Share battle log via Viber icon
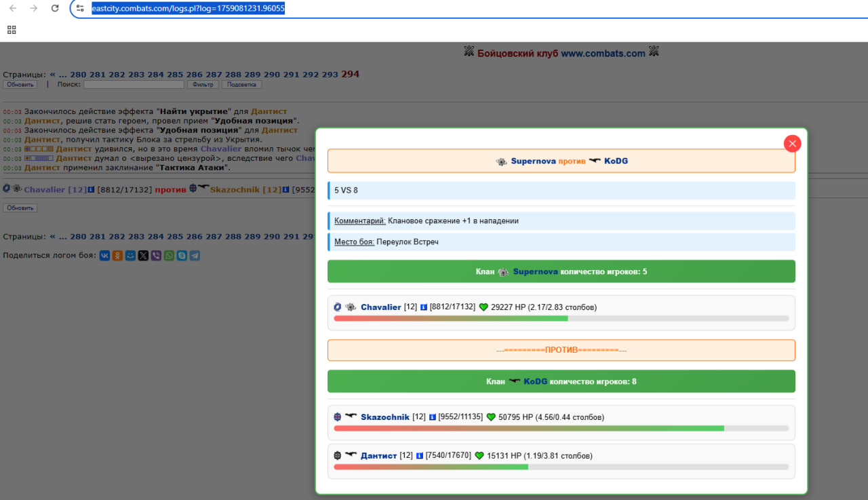The image size is (868, 500). tap(156, 256)
